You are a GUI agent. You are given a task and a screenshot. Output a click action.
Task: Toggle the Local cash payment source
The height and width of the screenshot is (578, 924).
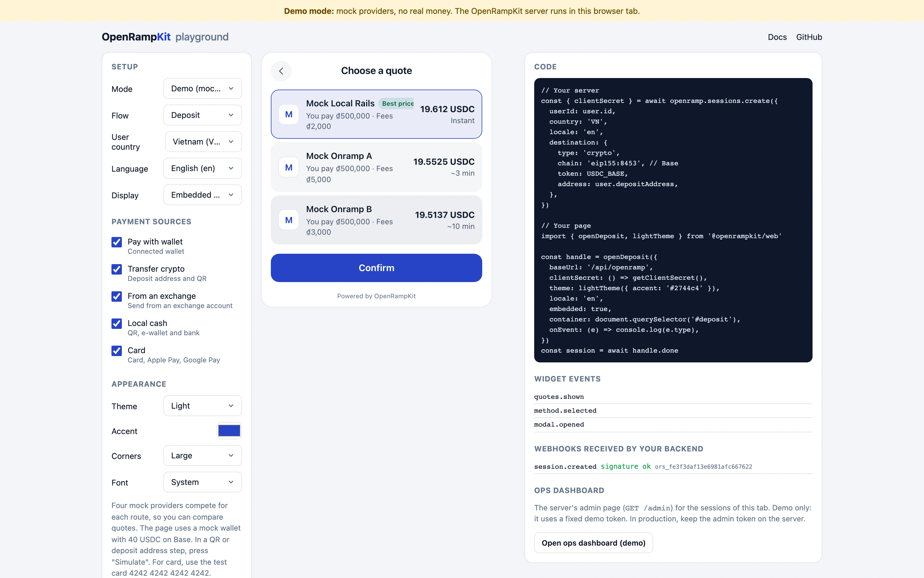click(117, 323)
